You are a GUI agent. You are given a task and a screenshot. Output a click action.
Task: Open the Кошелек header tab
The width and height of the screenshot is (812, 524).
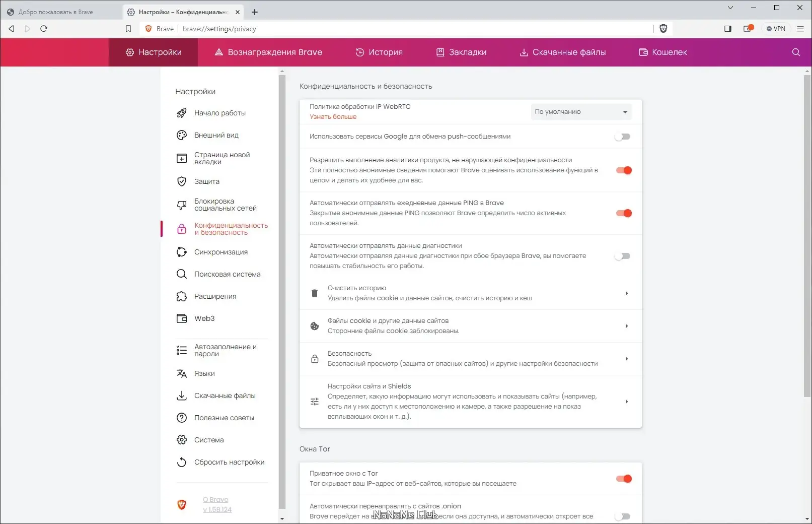[x=662, y=52]
